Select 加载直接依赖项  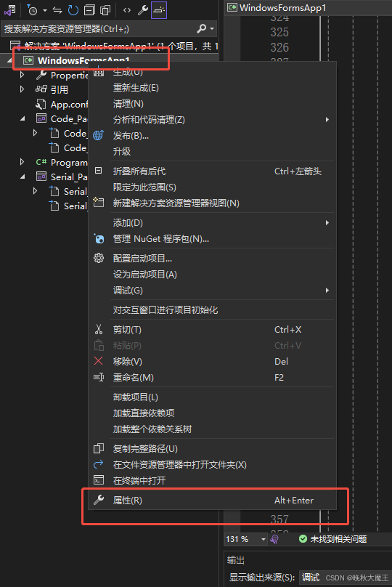[212, 413]
